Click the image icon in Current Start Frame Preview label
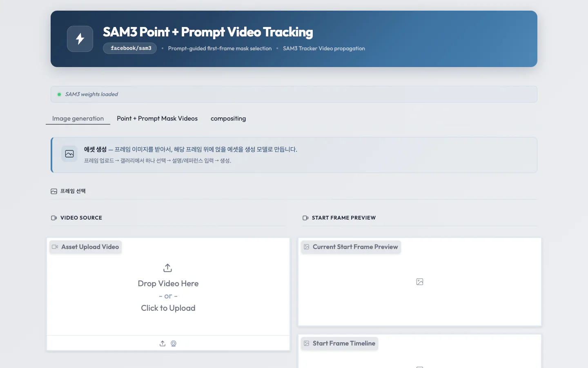588x368 pixels. click(307, 247)
